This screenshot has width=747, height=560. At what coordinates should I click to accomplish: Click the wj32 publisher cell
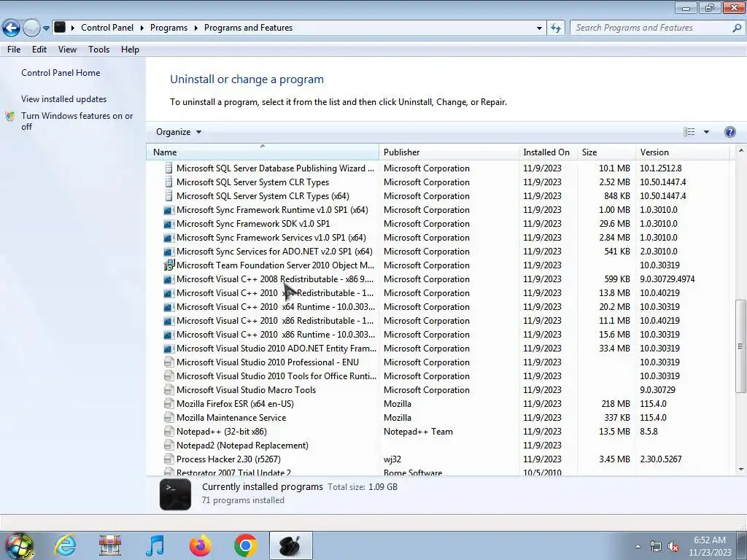pyautogui.click(x=392, y=459)
